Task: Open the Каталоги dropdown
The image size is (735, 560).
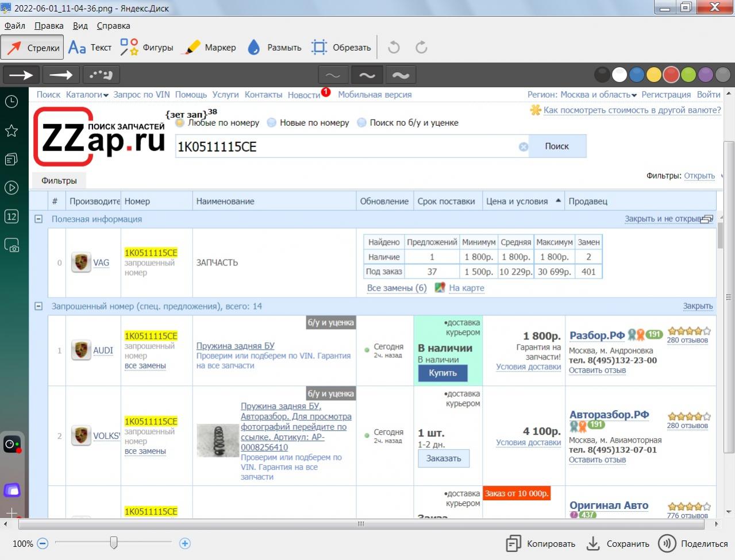Action: (x=87, y=95)
